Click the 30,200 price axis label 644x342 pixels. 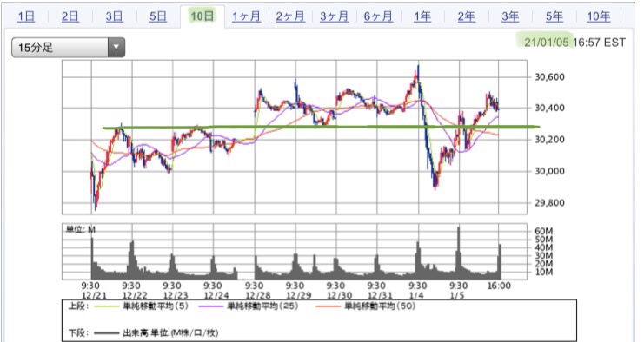(549, 140)
